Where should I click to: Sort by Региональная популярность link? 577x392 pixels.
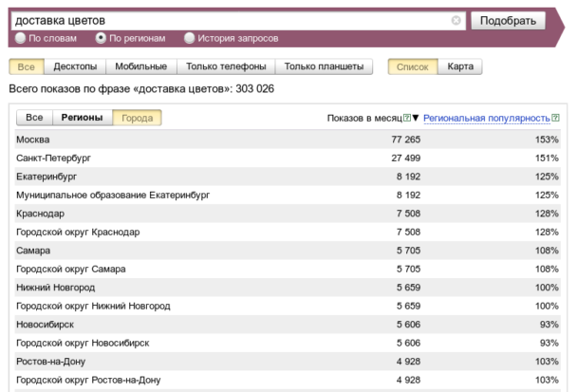coord(487,118)
